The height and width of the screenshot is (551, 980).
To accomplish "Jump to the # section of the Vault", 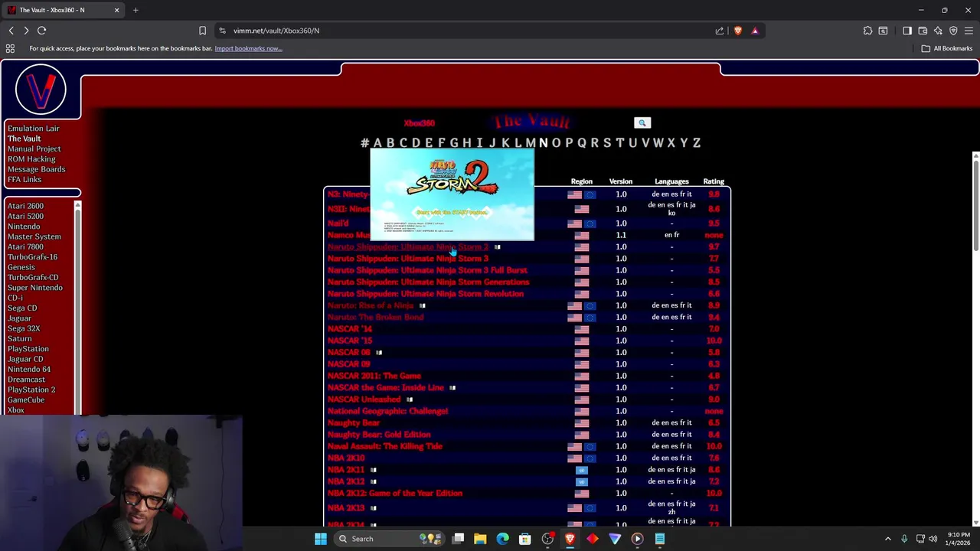I will tap(364, 142).
